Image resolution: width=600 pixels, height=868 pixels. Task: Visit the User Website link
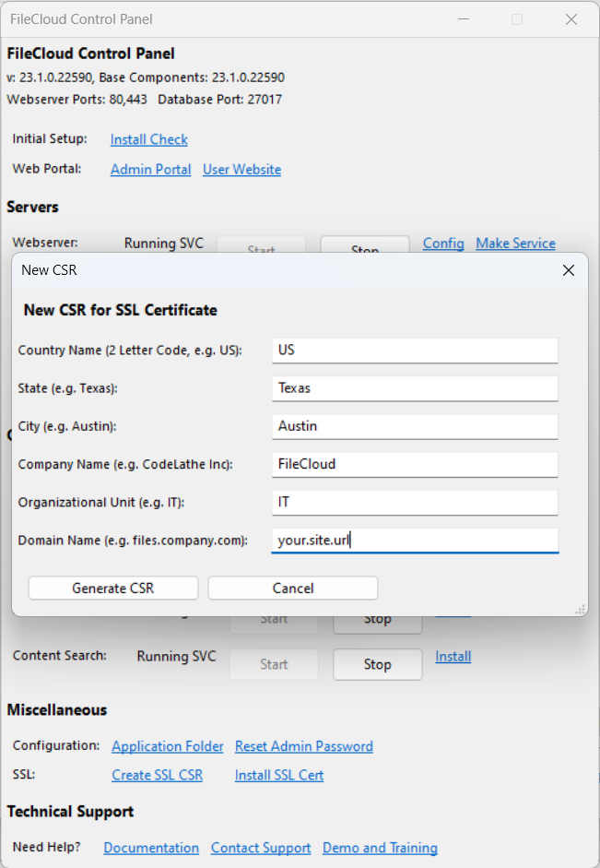point(241,170)
